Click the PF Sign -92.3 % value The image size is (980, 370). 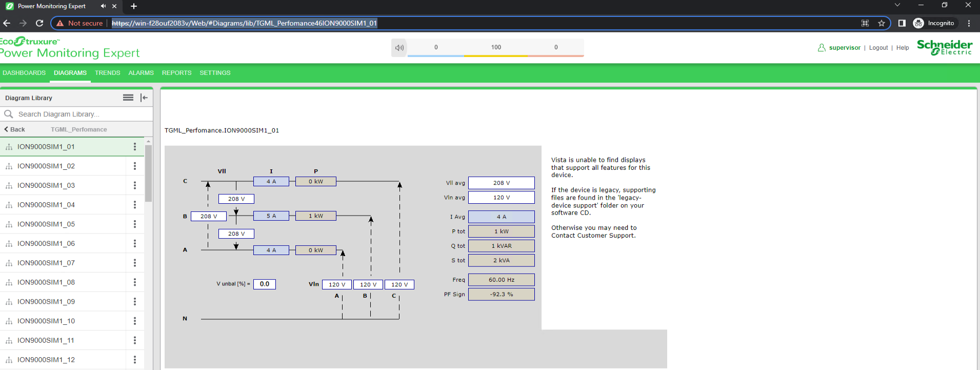coord(502,294)
